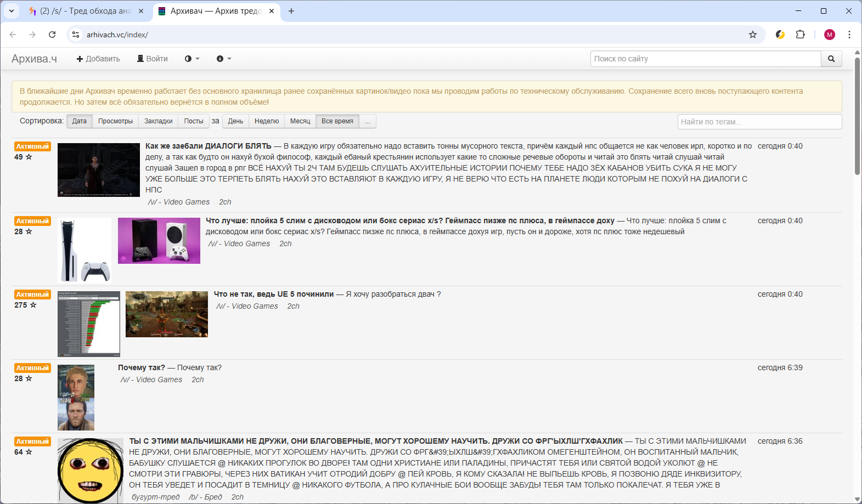This screenshot has height=504, width=862.
Task: Expand the info circle dropdown
Action: [224, 59]
